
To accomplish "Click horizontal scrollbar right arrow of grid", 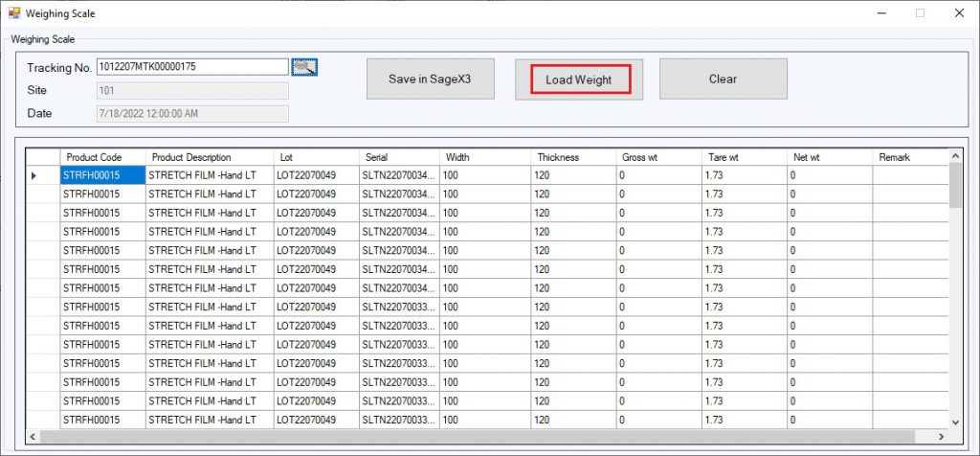I will tap(942, 436).
